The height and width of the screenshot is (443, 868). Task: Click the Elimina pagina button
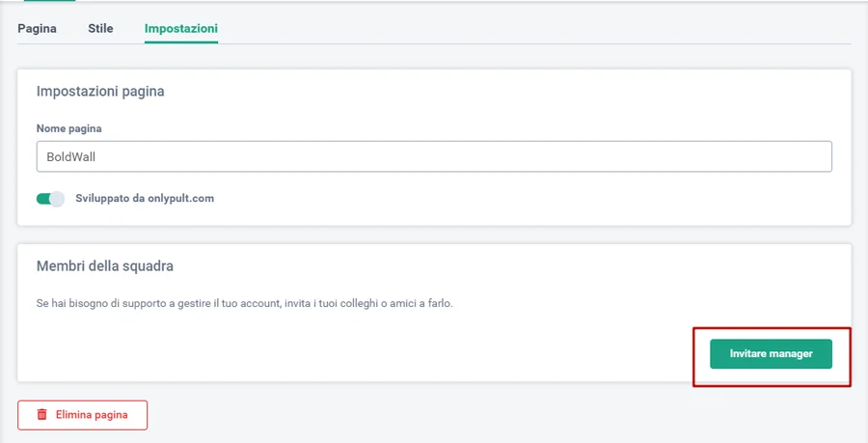point(82,415)
